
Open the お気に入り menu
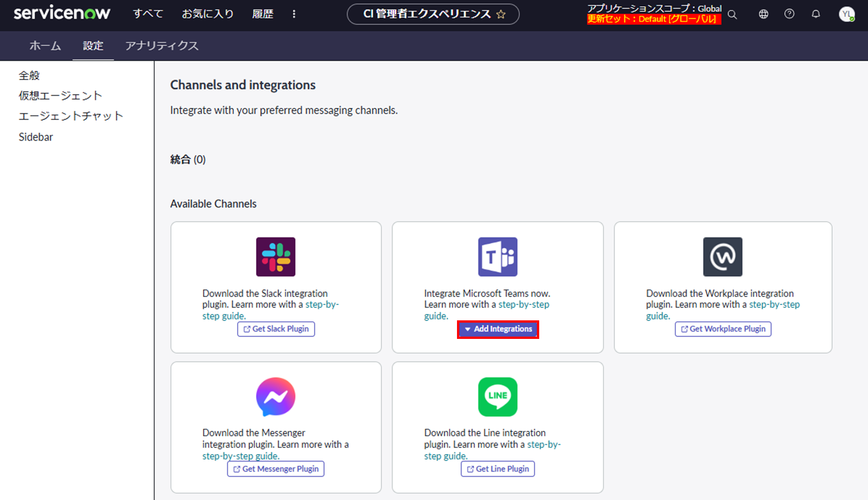click(x=208, y=14)
